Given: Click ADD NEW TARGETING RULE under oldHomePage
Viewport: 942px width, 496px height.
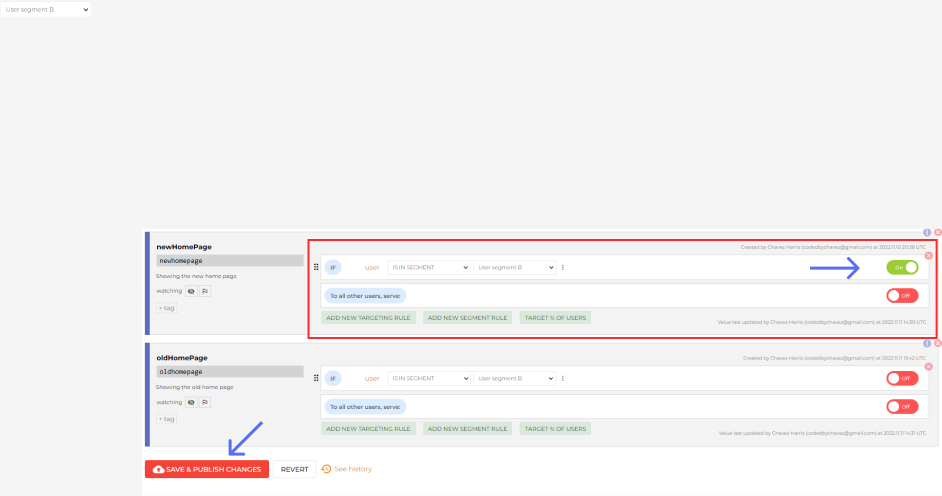Looking at the screenshot, I should coord(368,429).
